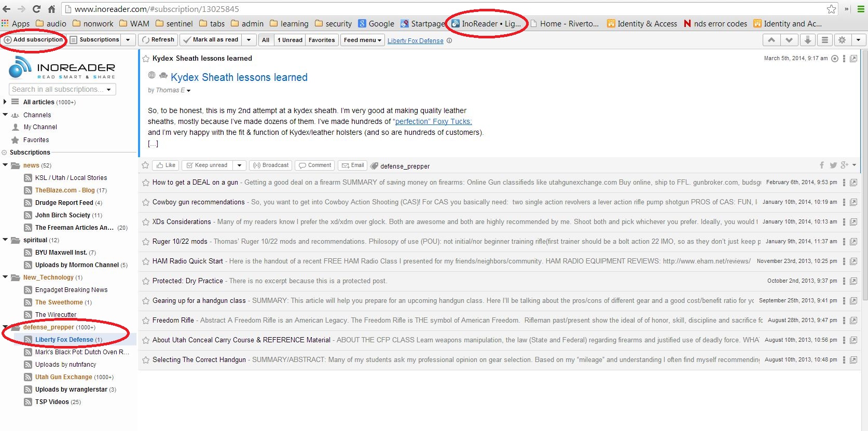Open 'Freedom Rifle' article
This screenshot has width=868, height=431.
pyautogui.click(x=173, y=321)
